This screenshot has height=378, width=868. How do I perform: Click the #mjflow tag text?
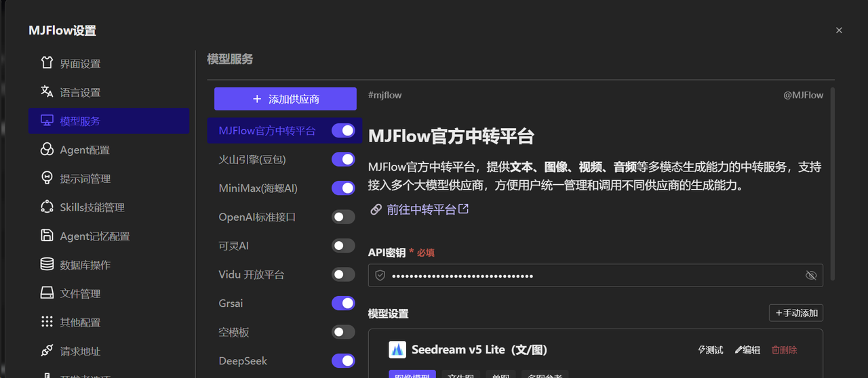(384, 96)
